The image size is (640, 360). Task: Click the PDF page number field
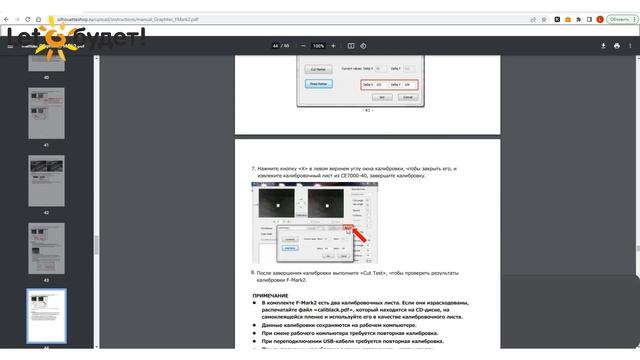[x=275, y=46]
